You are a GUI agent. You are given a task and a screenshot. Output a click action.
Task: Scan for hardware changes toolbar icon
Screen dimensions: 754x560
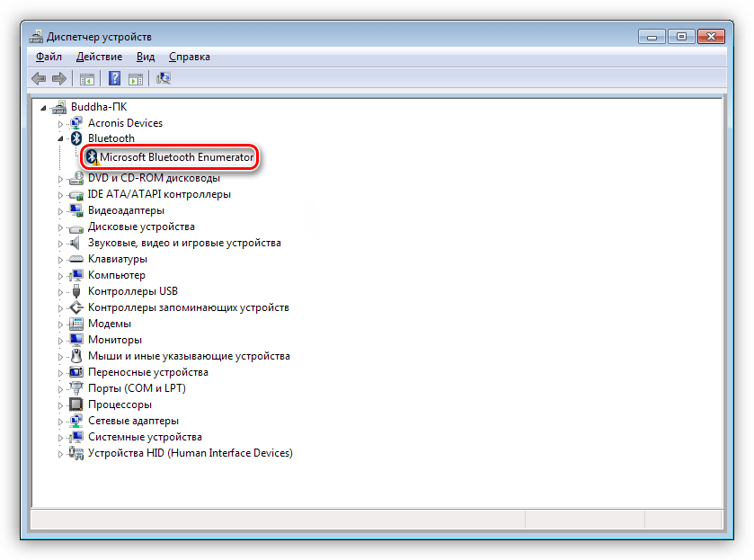click(x=164, y=78)
